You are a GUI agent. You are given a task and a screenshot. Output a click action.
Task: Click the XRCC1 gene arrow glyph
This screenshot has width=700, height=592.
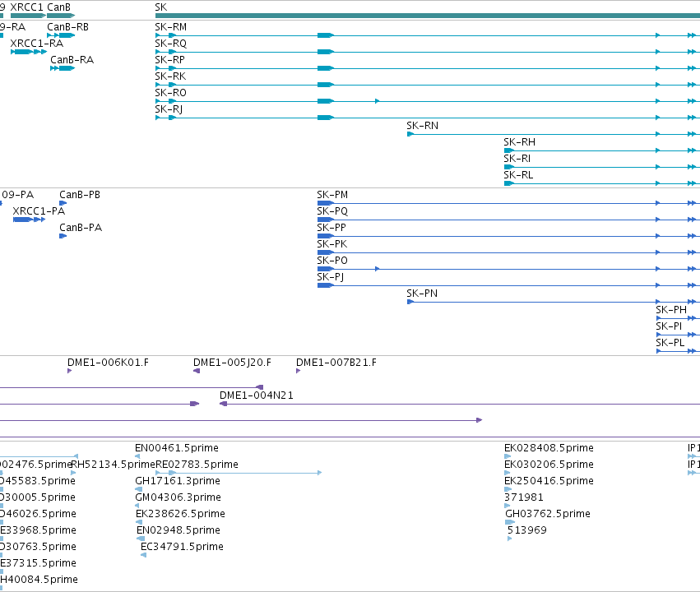coord(28,16)
